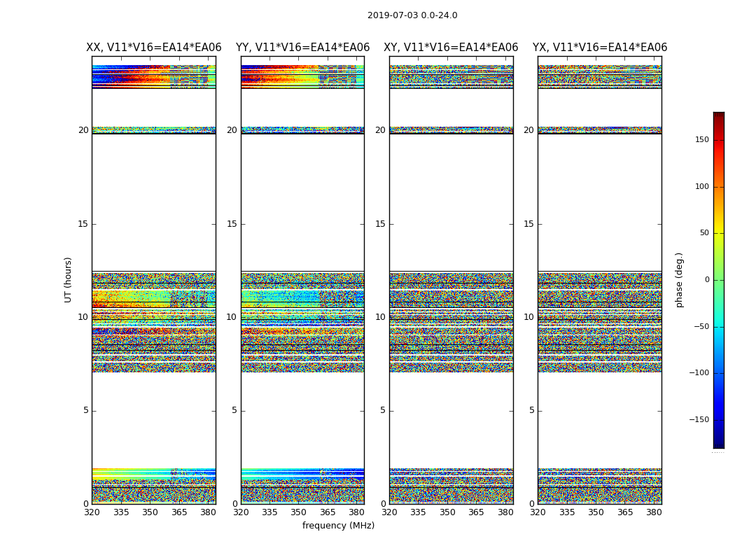Click the 380 MHz tick under XY panel
Image resolution: width=735 pixels, height=560 pixels.
pyautogui.click(x=505, y=512)
